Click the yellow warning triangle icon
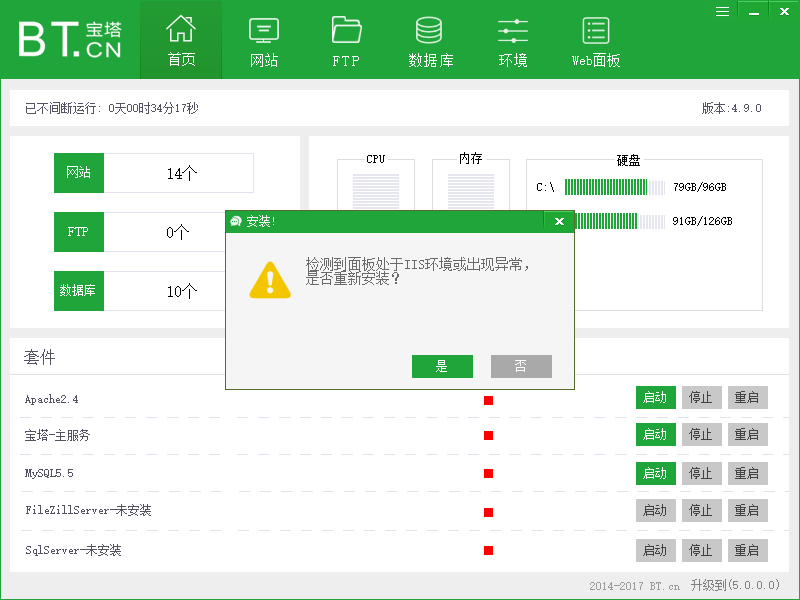Viewport: 800px width, 600px height. point(270,280)
